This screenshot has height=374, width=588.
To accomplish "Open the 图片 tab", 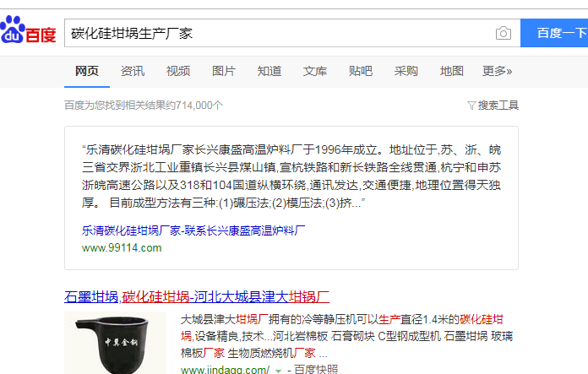I will (224, 71).
